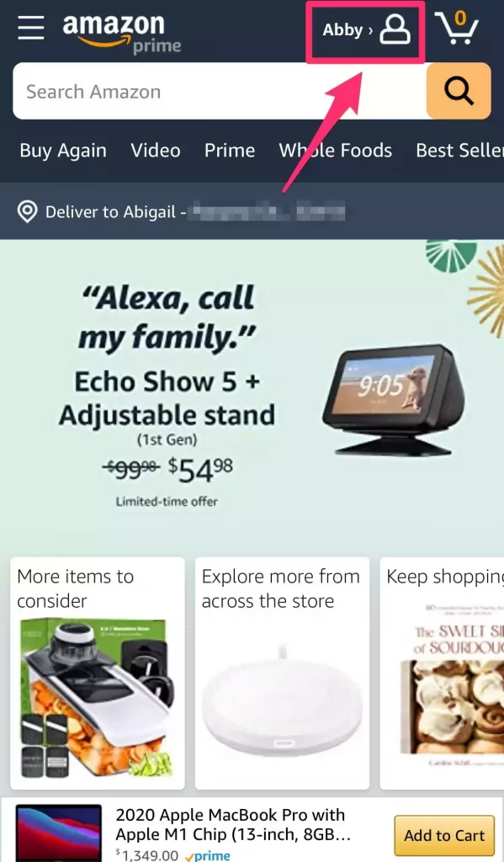504x862 pixels.
Task: Tap the orange search magnifier button
Action: pyautogui.click(x=459, y=91)
